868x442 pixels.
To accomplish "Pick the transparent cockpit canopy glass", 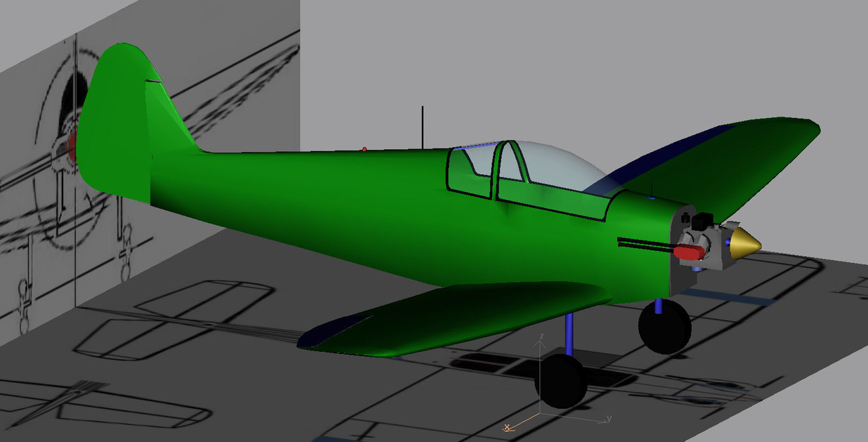I will pyautogui.click(x=563, y=169).
